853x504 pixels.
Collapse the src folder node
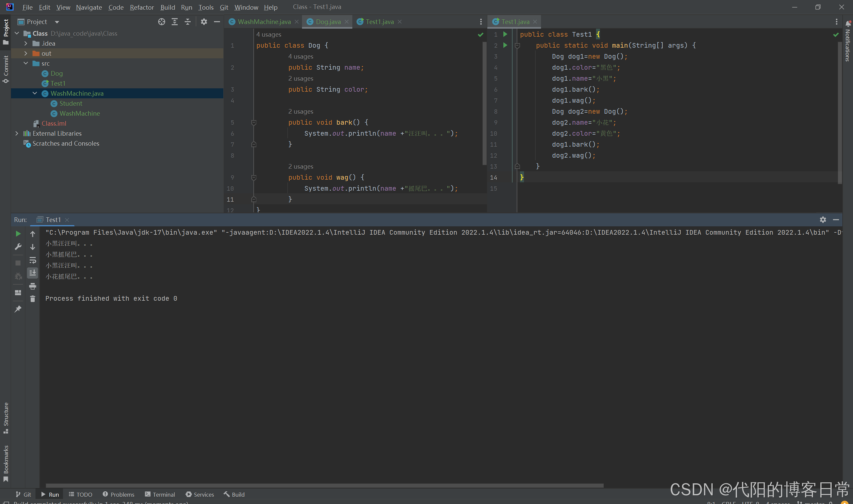tap(26, 64)
